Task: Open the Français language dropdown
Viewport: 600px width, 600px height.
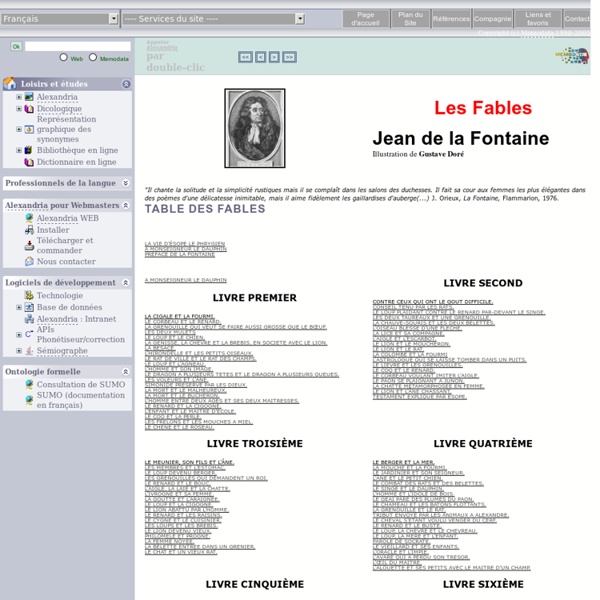Action: pyautogui.click(x=60, y=19)
